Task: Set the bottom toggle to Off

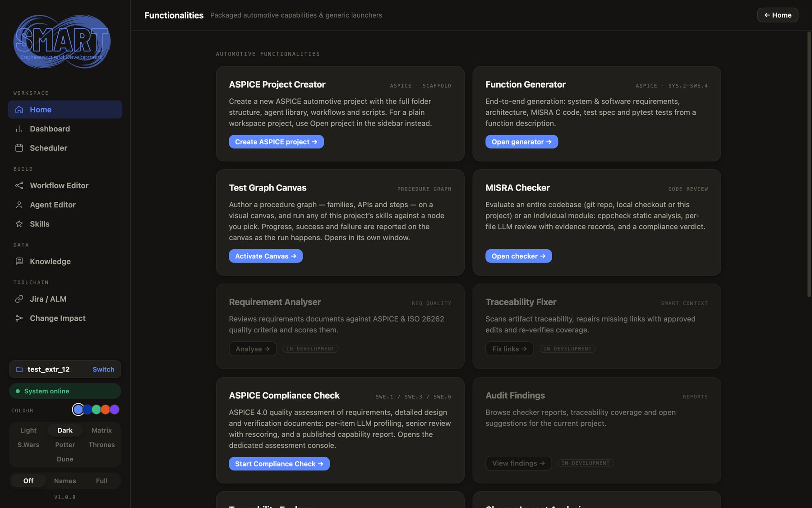Action: [28, 481]
